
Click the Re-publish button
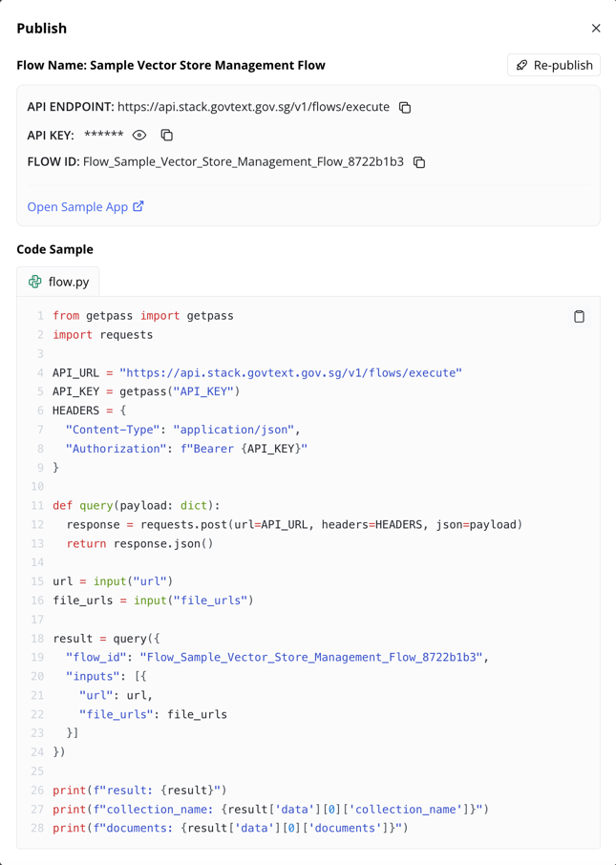[554, 65]
